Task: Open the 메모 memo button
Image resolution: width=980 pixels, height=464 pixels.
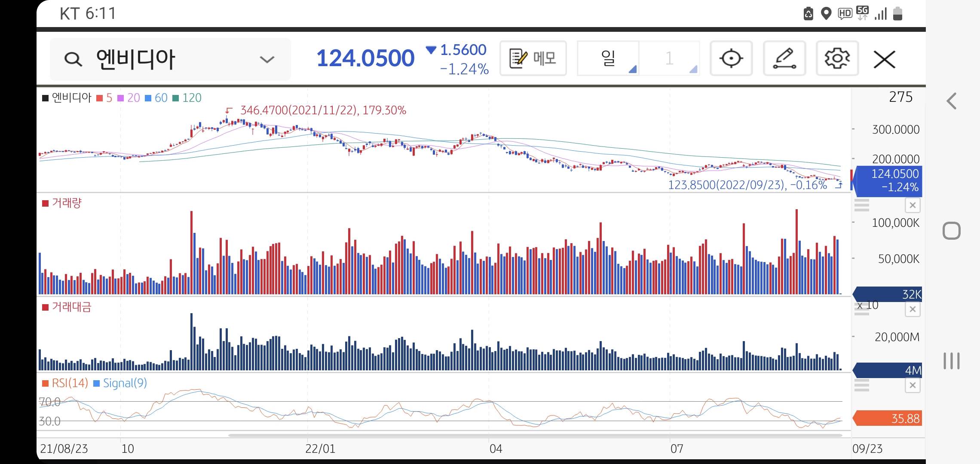Action: point(533,58)
